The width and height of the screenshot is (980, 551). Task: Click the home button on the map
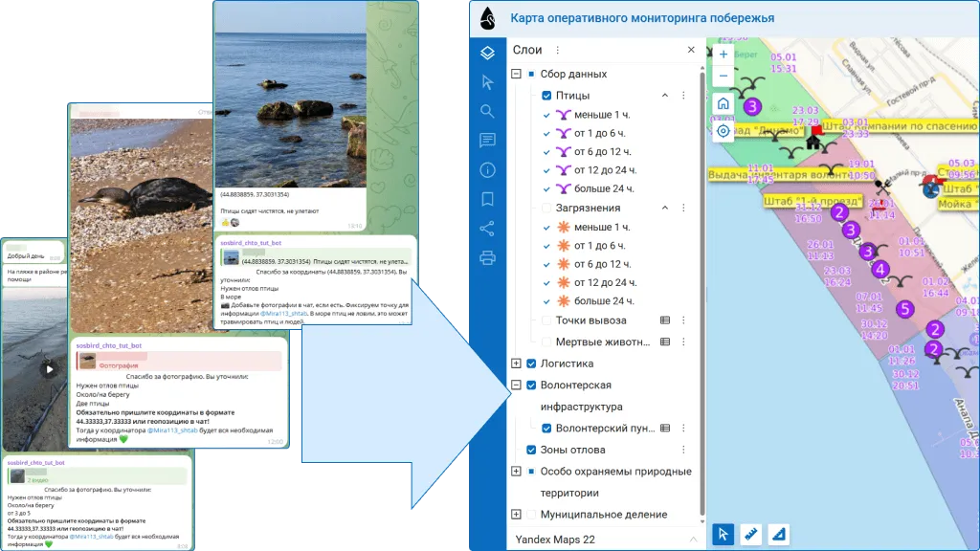tap(724, 101)
